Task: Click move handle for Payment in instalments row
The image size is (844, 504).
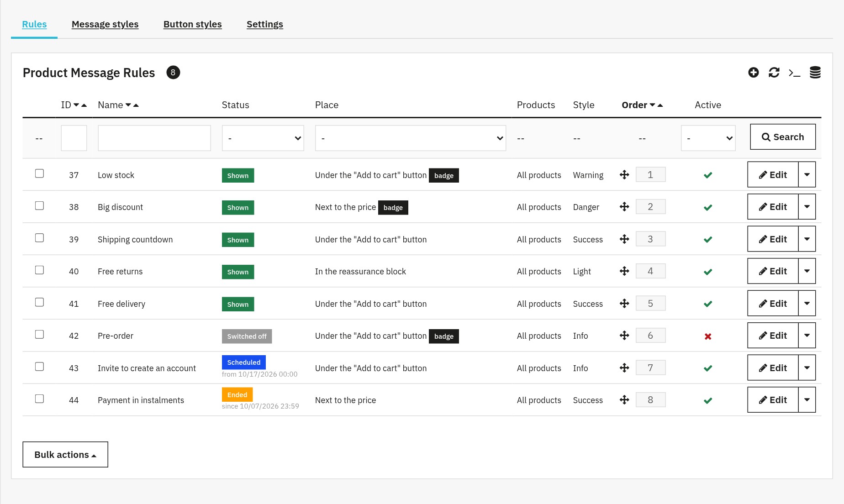Action: pyautogui.click(x=624, y=400)
